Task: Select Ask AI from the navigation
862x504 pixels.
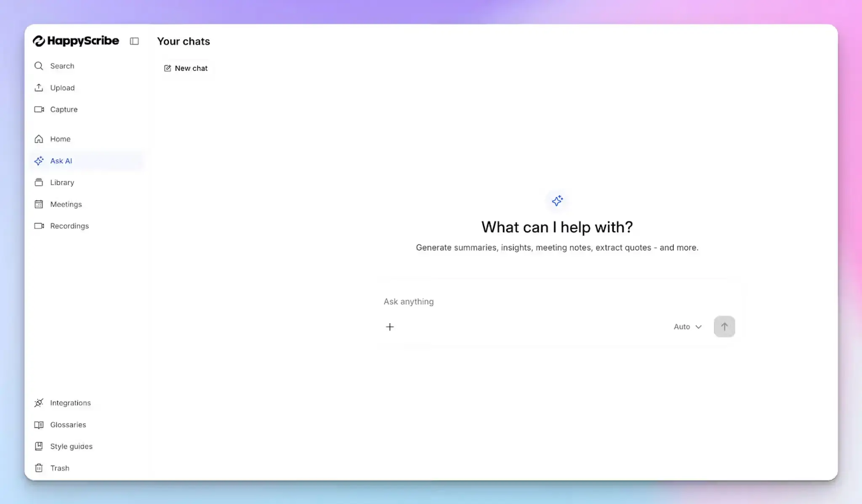Action: (x=61, y=161)
